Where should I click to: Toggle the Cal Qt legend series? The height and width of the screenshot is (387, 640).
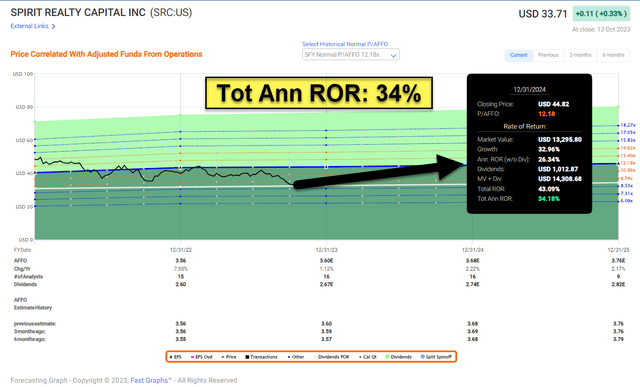coord(368,357)
